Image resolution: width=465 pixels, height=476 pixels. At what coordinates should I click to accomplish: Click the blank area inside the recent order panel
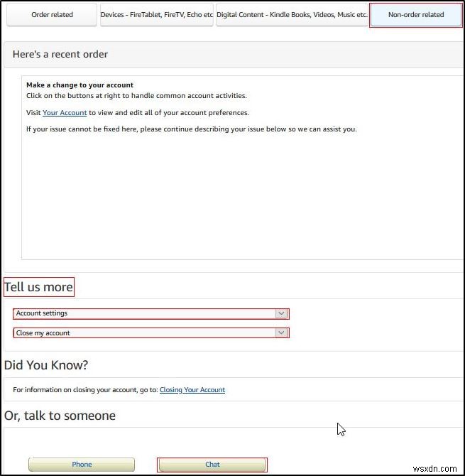241,199
